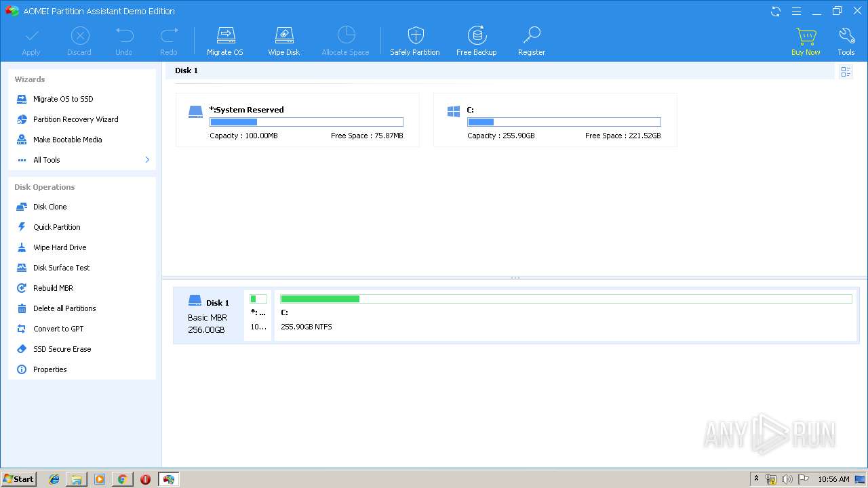Select the C: partition card
Viewport: 868px width, 488px height.
(x=555, y=120)
